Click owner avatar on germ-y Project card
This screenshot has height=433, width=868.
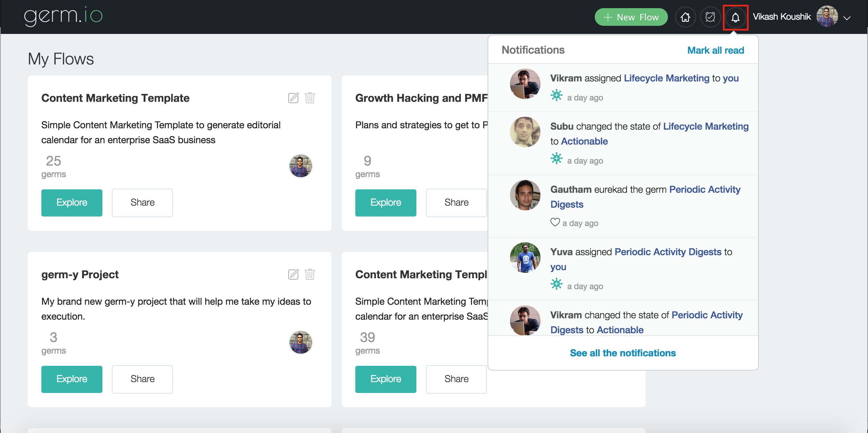[300, 342]
